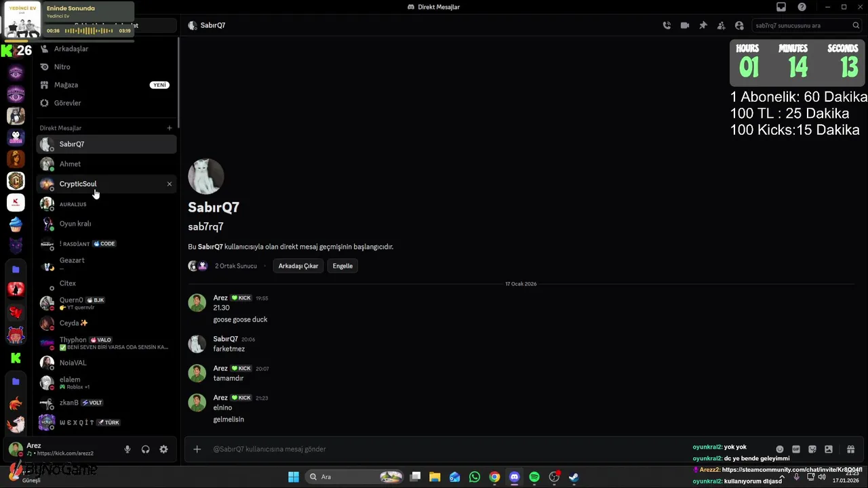The image size is (868, 488).
Task: Open Chrome from the taskbar
Action: click(494, 477)
